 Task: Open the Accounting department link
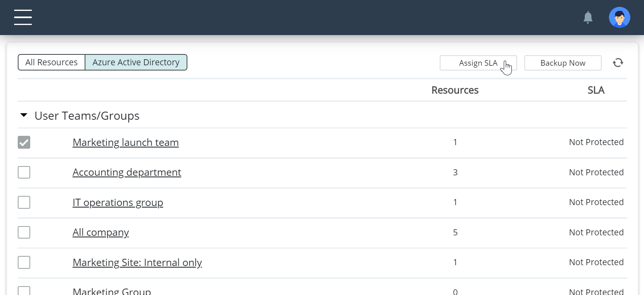point(127,172)
